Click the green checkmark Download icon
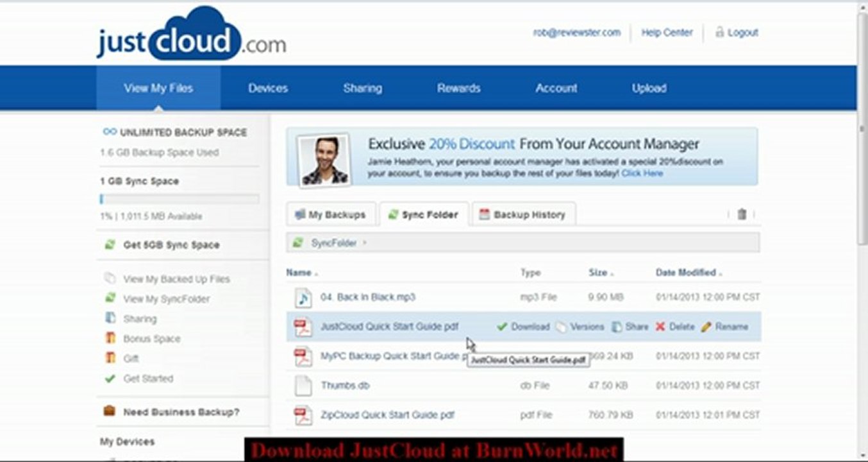 click(x=502, y=327)
